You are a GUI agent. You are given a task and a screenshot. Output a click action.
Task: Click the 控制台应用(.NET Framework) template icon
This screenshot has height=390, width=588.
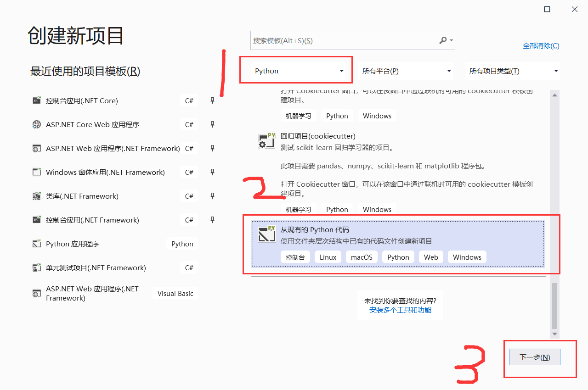(37, 220)
